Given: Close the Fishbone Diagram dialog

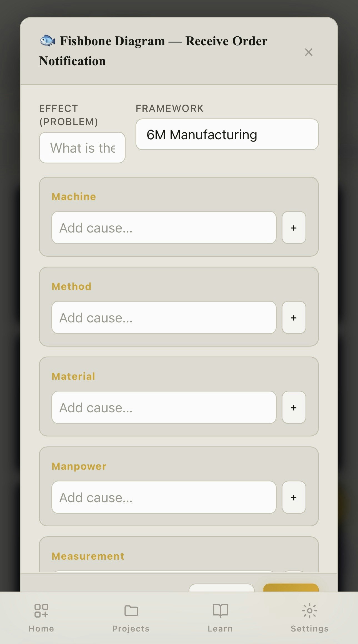Looking at the screenshot, I should coord(309,52).
